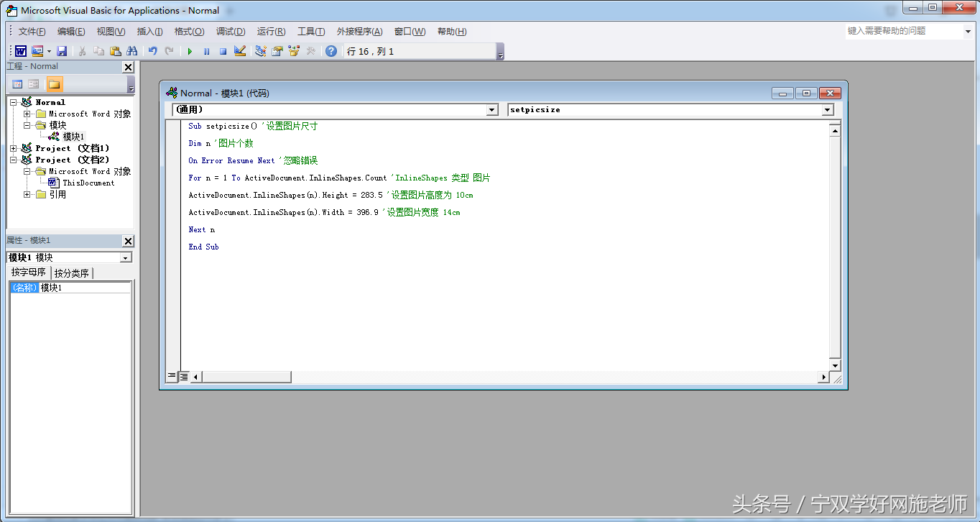
Task: Expand the Microsoft Word 对象 folder under Normal
Action: (x=27, y=114)
